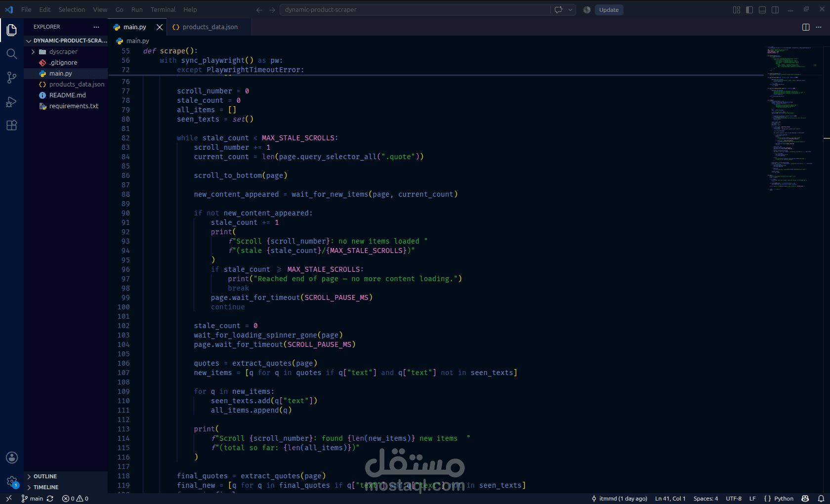Toggle the bottom Panel visibility
830x504 pixels.
pyautogui.click(x=762, y=10)
